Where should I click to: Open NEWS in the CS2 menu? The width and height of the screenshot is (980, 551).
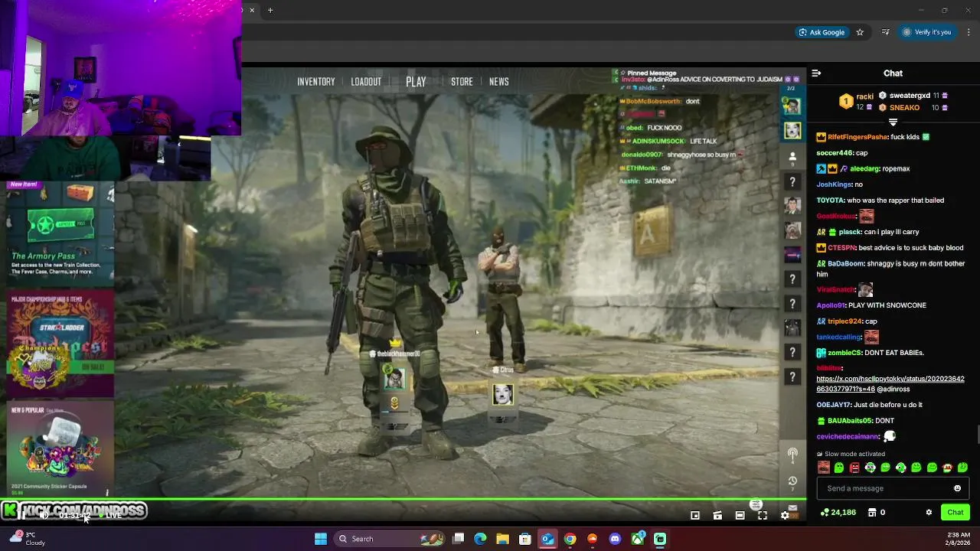click(499, 82)
